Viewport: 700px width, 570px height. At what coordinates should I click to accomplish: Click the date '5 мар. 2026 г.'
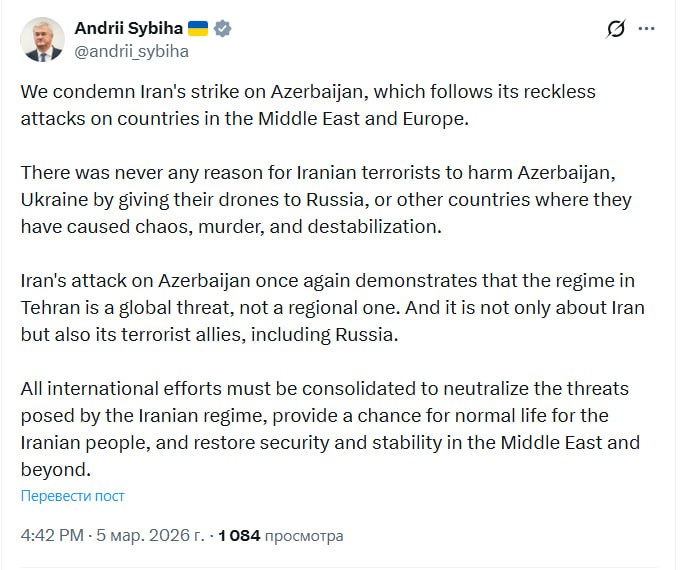click(x=150, y=535)
